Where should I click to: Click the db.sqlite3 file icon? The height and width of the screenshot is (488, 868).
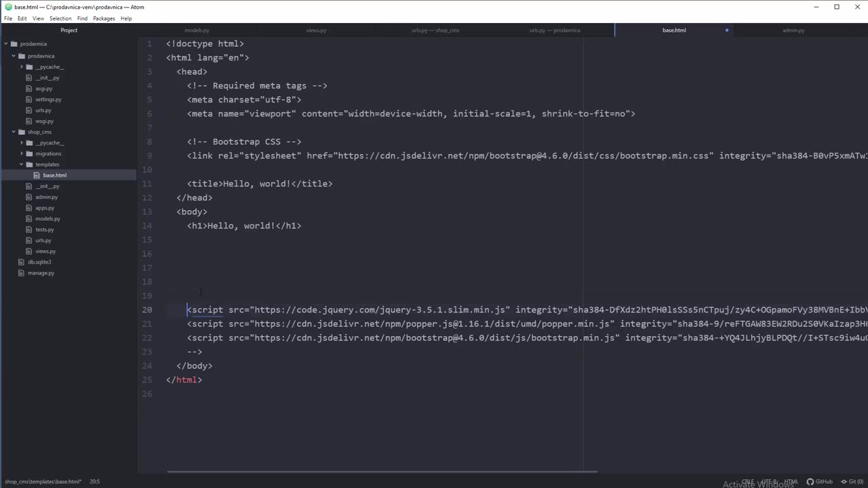(22, 262)
